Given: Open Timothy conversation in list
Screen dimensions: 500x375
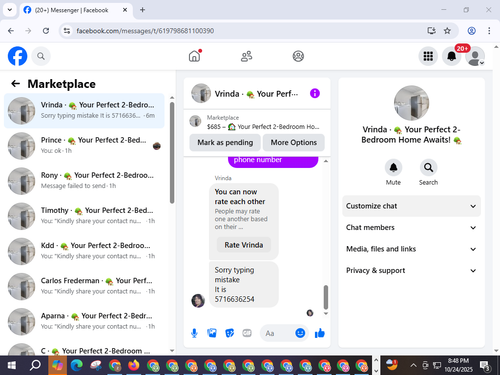Looking at the screenshot, I should pos(84,216).
